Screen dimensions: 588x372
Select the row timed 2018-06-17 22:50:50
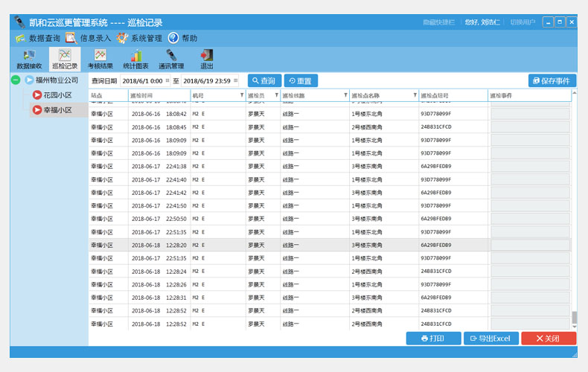(330, 219)
